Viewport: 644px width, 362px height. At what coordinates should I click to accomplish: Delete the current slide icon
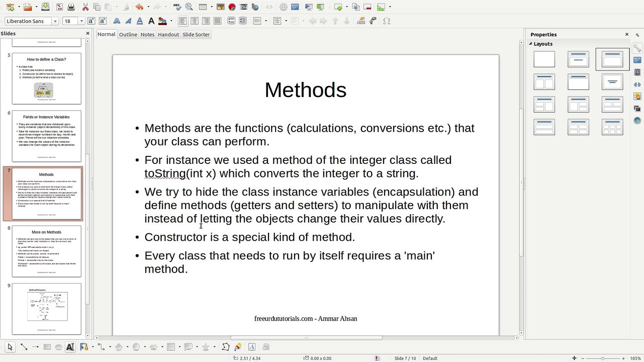pos(367,7)
